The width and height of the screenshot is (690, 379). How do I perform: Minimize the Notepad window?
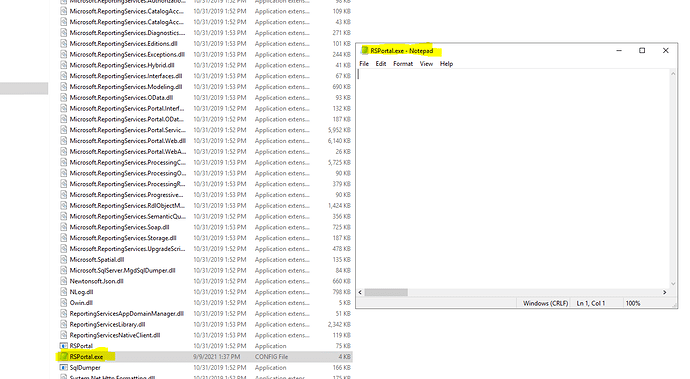click(x=619, y=51)
